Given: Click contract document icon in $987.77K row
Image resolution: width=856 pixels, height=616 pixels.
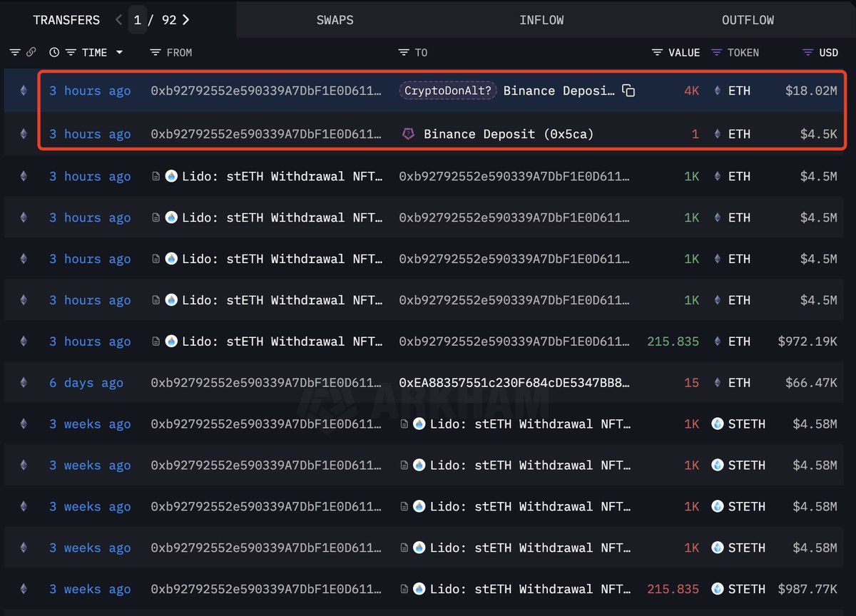Looking at the screenshot, I should 404,589.
